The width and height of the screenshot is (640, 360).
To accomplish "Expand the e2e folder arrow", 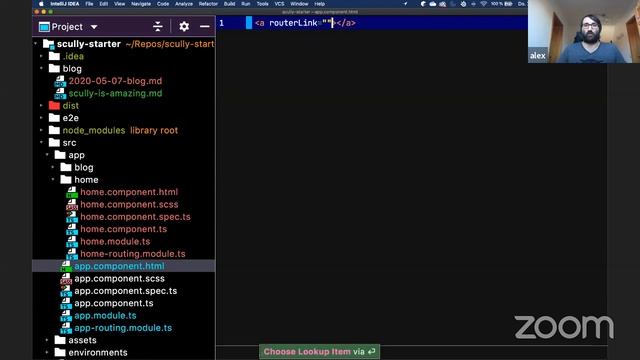I will pyautogui.click(x=41, y=118).
